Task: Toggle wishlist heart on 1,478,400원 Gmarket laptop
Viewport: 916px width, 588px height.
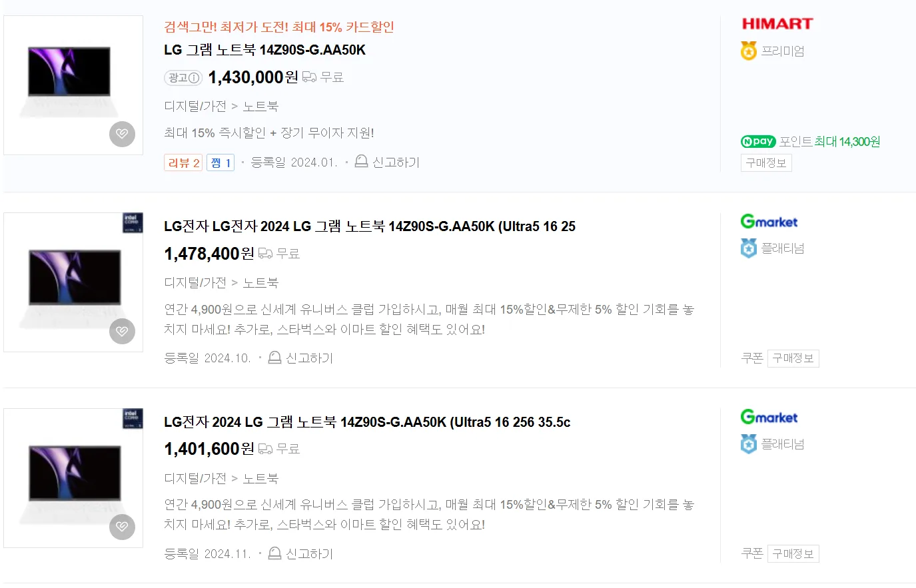Action: (x=122, y=331)
